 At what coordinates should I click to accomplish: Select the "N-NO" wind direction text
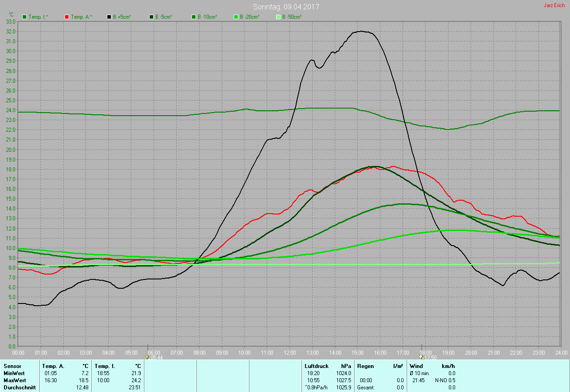(440, 380)
